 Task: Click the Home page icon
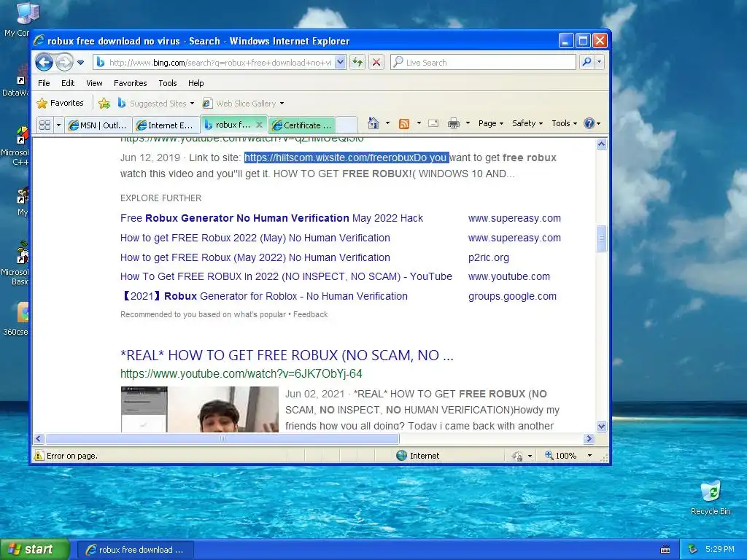pyautogui.click(x=373, y=123)
